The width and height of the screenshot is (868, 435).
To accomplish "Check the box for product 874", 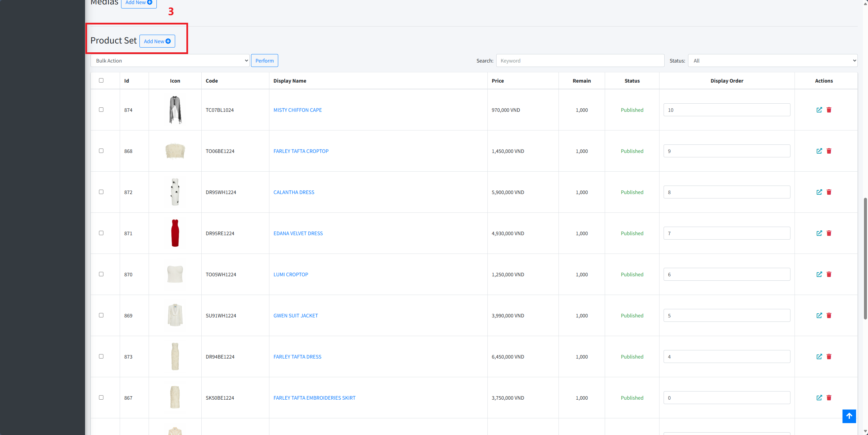I will [x=101, y=110].
